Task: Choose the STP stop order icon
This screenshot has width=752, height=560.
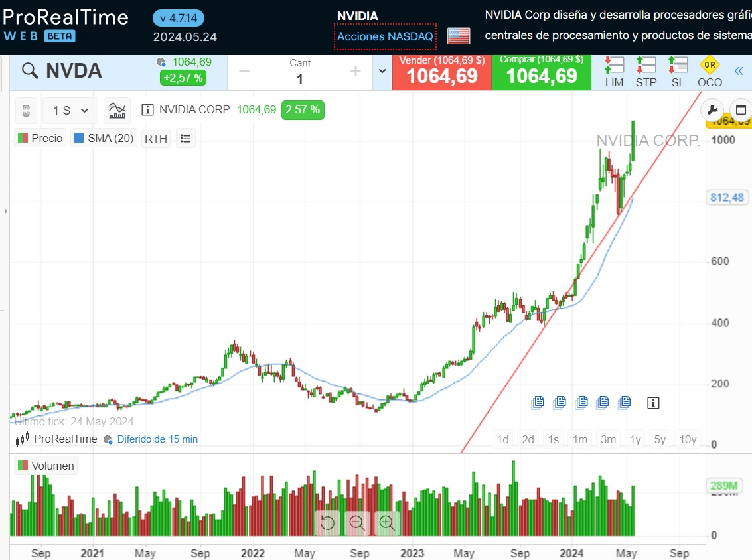Action: (x=646, y=72)
